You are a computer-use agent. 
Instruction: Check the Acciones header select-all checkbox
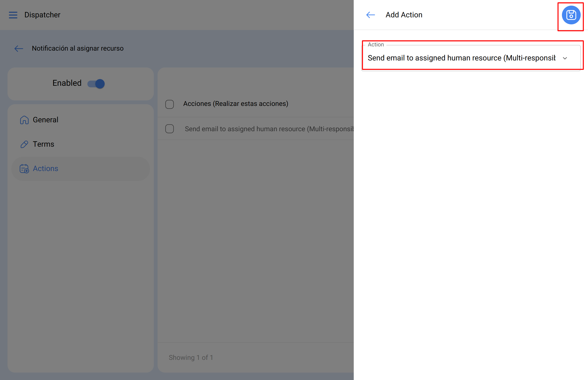[170, 104]
